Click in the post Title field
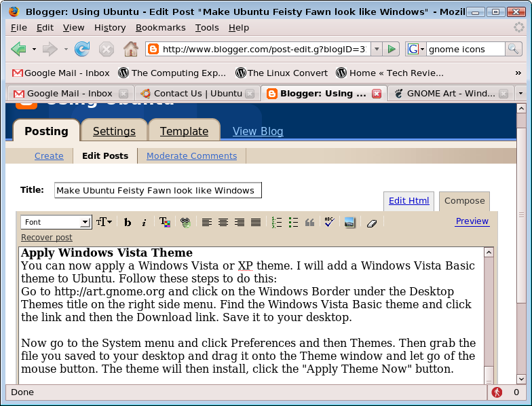532x406 pixels. coord(157,190)
